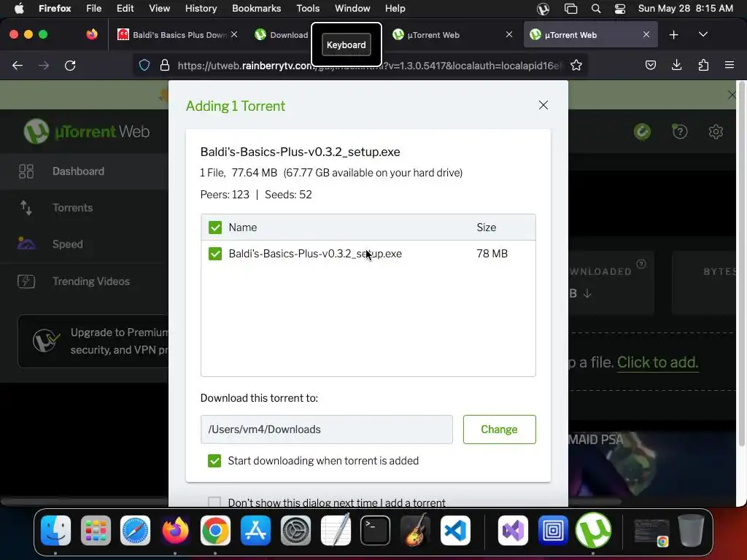Expand the list all tabs chevron
Screen dimensions: 747x560
[703, 35]
